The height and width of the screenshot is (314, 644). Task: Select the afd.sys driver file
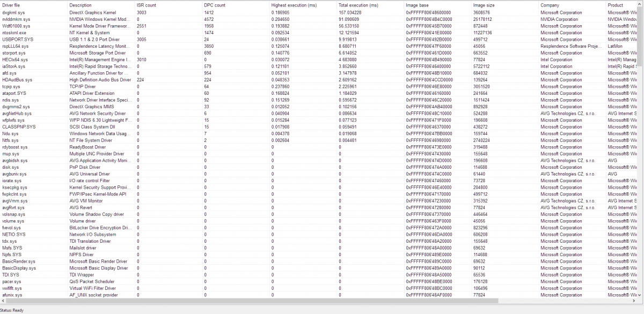coord(9,73)
